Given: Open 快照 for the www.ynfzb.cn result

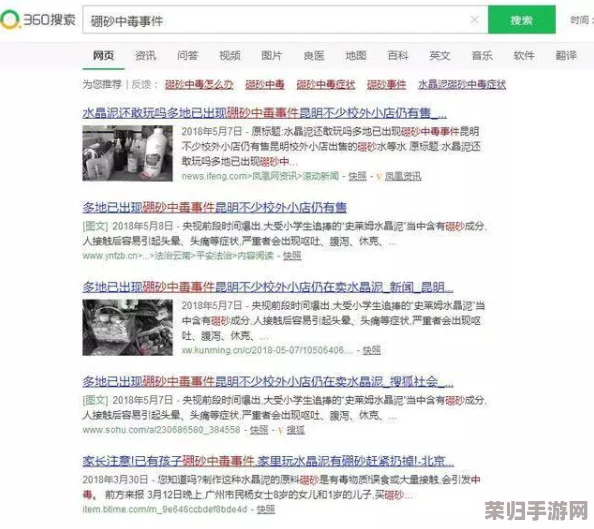Looking at the screenshot, I should (292, 256).
